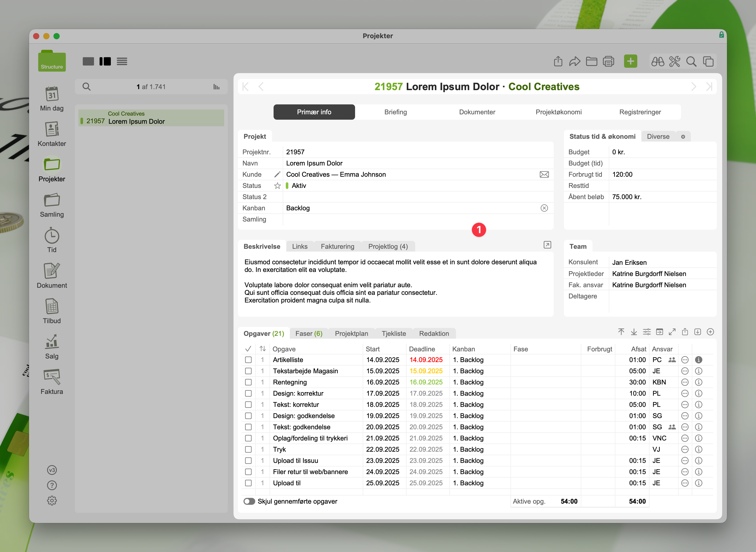
Task: Open info icon for Artikelliste task
Action: 698,360
